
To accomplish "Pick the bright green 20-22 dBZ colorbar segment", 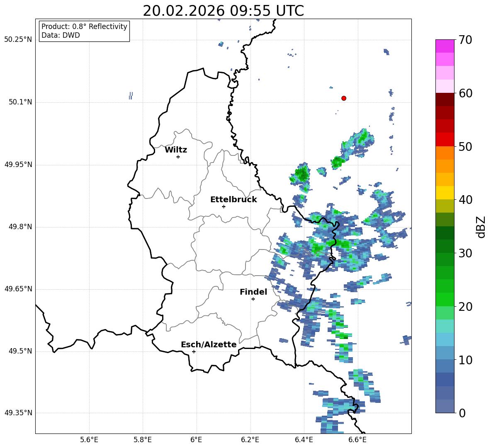I will [x=445, y=299].
